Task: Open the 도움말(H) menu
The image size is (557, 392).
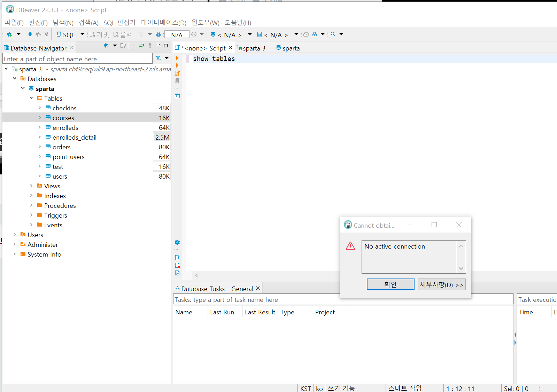Action: (238, 23)
